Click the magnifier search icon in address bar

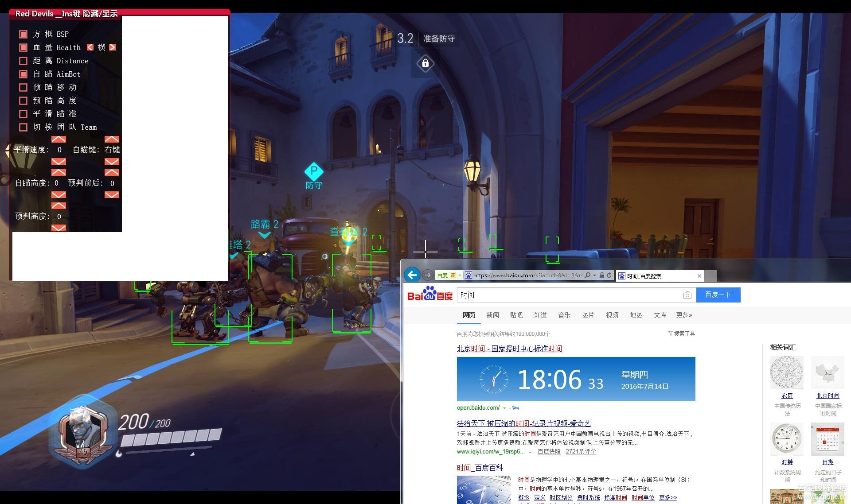tap(588, 275)
